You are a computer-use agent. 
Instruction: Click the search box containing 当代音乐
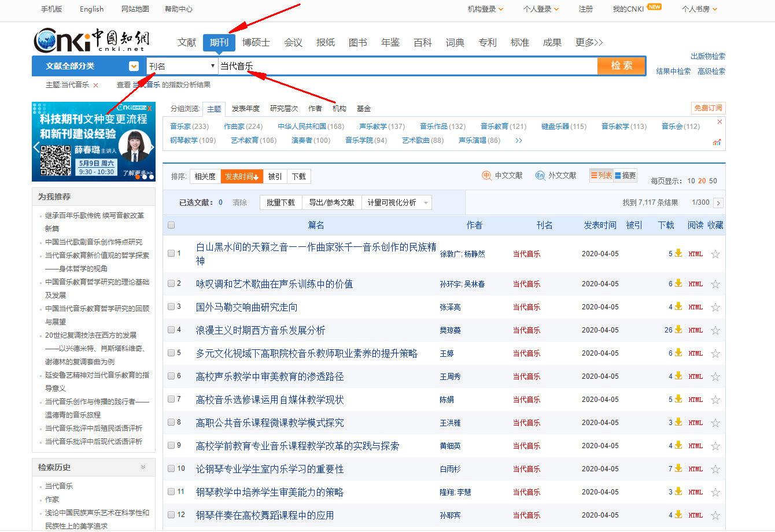point(408,66)
